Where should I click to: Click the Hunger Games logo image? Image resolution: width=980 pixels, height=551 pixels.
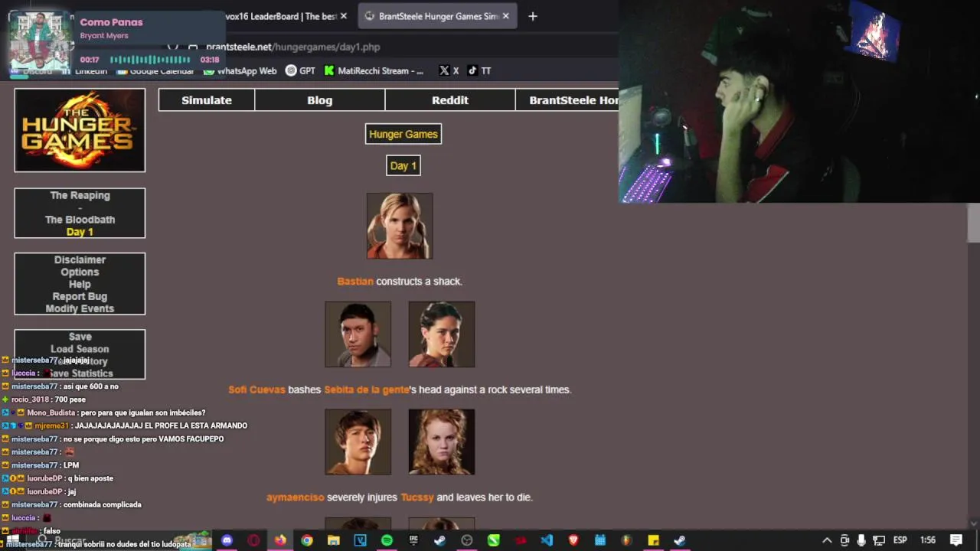coord(80,130)
